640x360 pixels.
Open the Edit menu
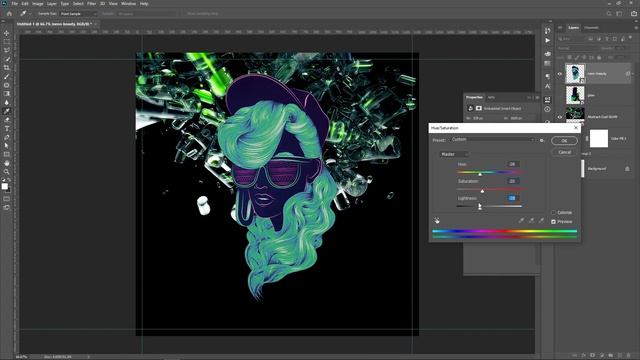click(x=25, y=4)
